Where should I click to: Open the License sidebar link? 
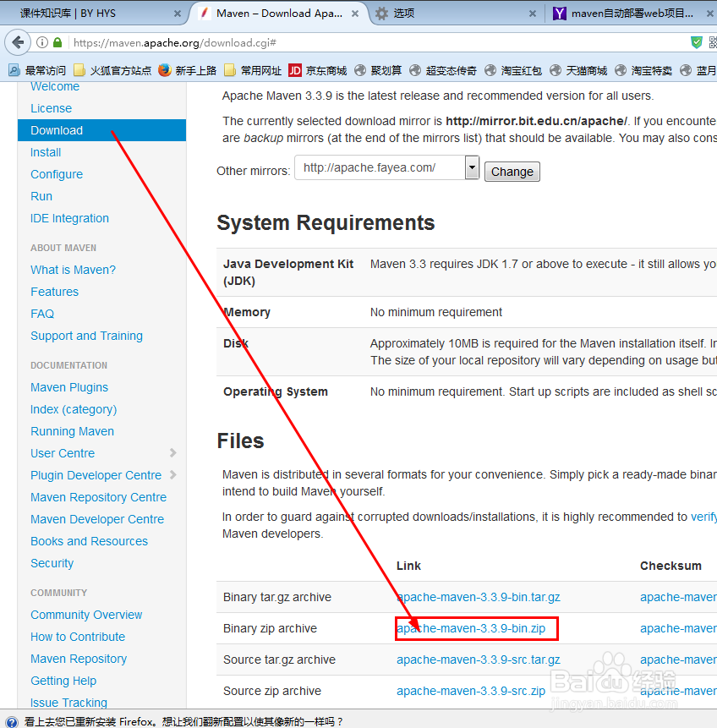tap(51, 108)
